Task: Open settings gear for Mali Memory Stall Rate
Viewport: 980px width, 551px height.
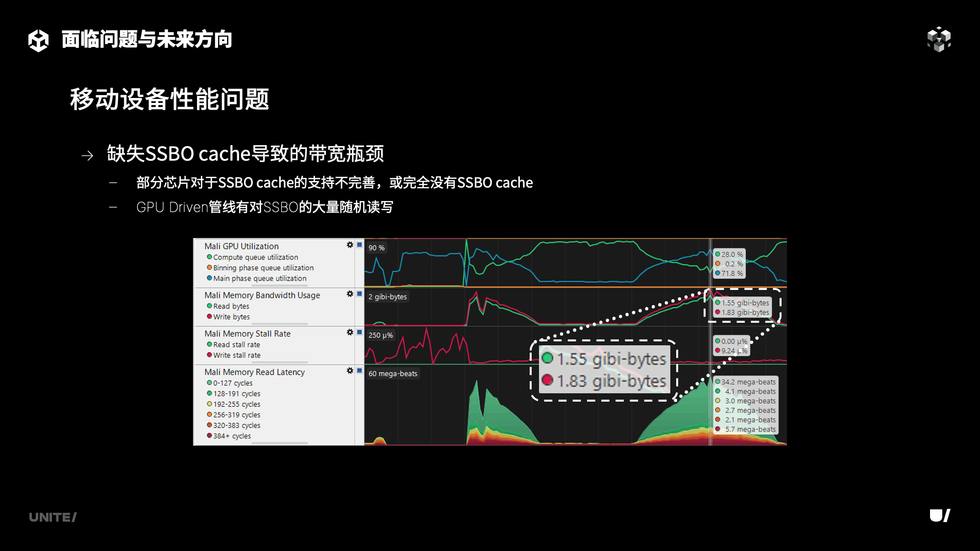Action: pos(350,332)
